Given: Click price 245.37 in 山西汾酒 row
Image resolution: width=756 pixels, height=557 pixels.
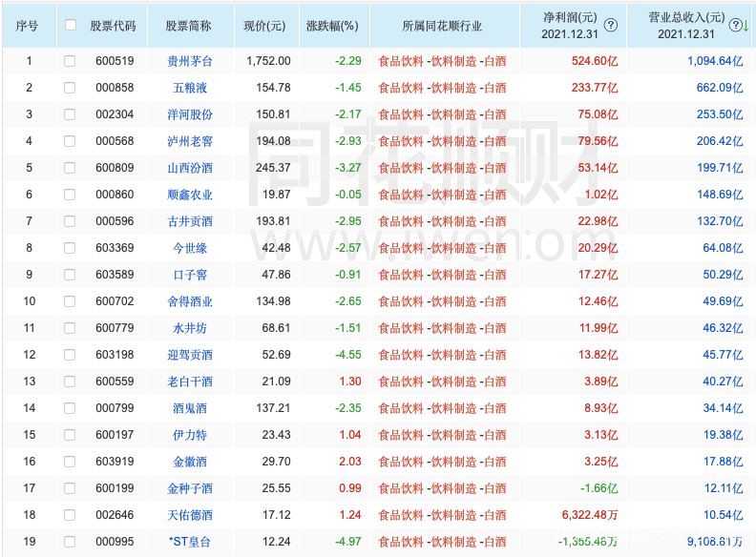Looking at the screenshot, I should pos(273,168).
